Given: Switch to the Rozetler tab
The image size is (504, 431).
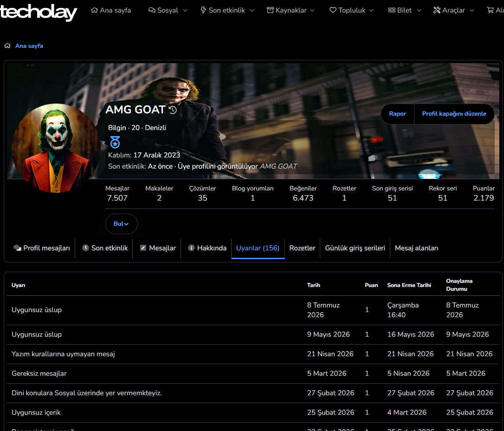Looking at the screenshot, I should 302,248.
